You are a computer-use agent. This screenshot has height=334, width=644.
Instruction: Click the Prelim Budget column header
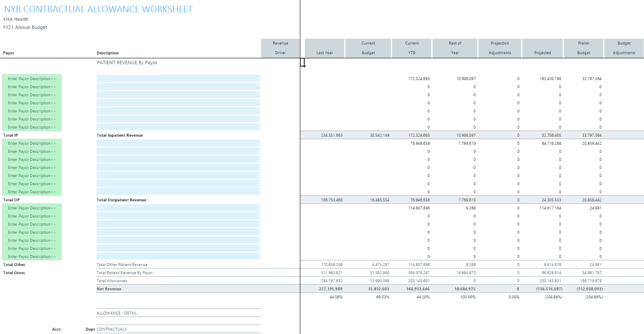click(584, 48)
